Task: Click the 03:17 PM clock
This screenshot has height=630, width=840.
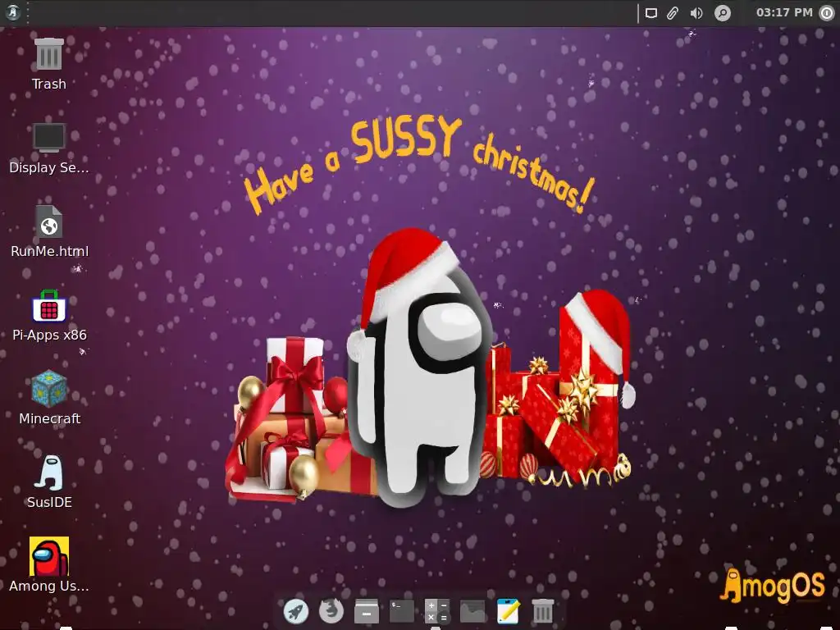Action: (784, 12)
